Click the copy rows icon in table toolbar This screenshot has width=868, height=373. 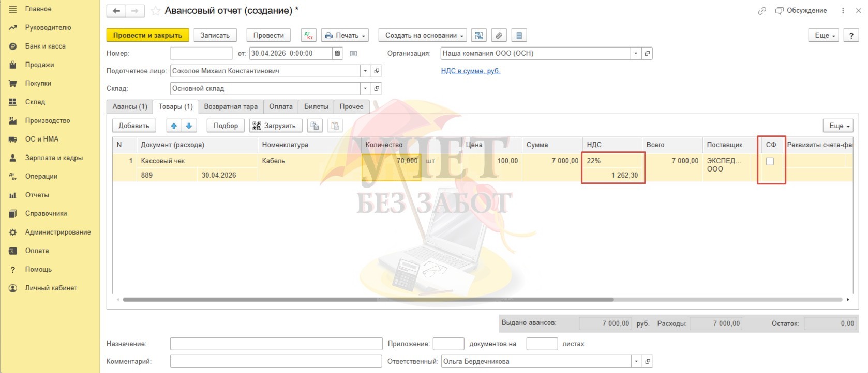[314, 126]
